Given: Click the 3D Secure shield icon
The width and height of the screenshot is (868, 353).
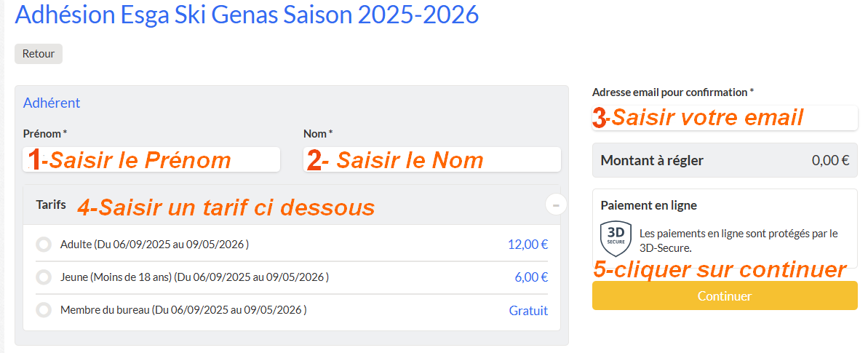Looking at the screenshot, I should point(616,239).
